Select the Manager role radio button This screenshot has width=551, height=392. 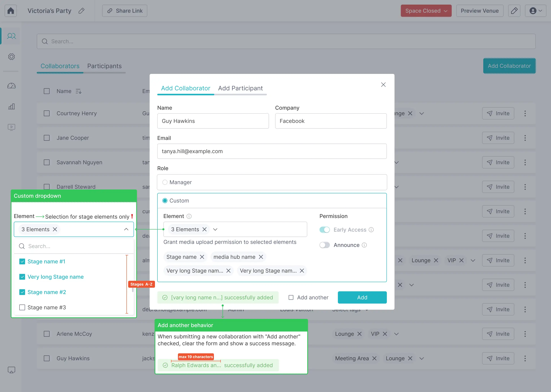tap(165, 182)
